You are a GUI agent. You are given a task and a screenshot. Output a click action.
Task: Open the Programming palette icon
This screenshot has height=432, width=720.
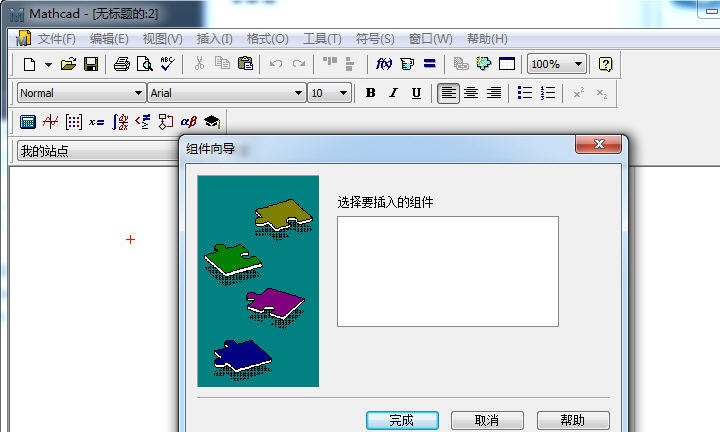(x=165, y=122)
